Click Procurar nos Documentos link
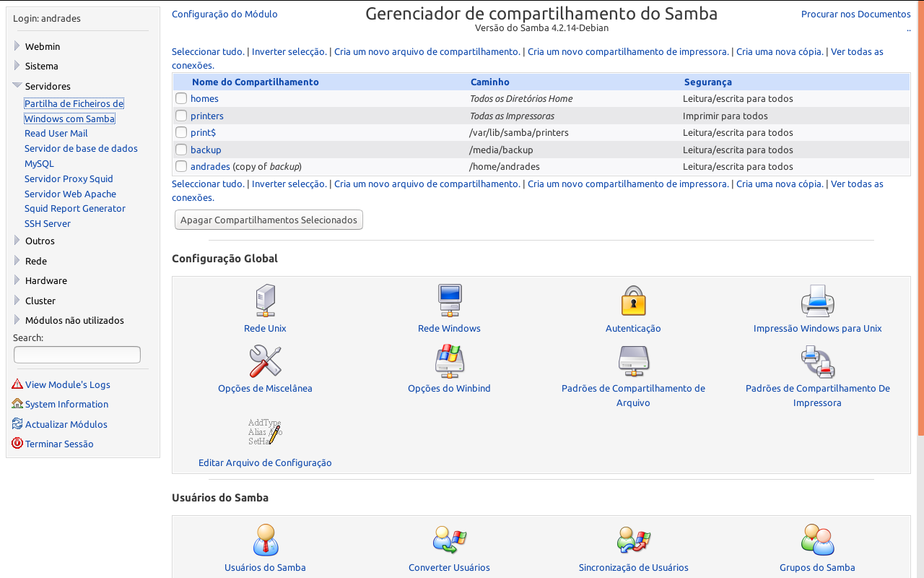 click(856, 14)
